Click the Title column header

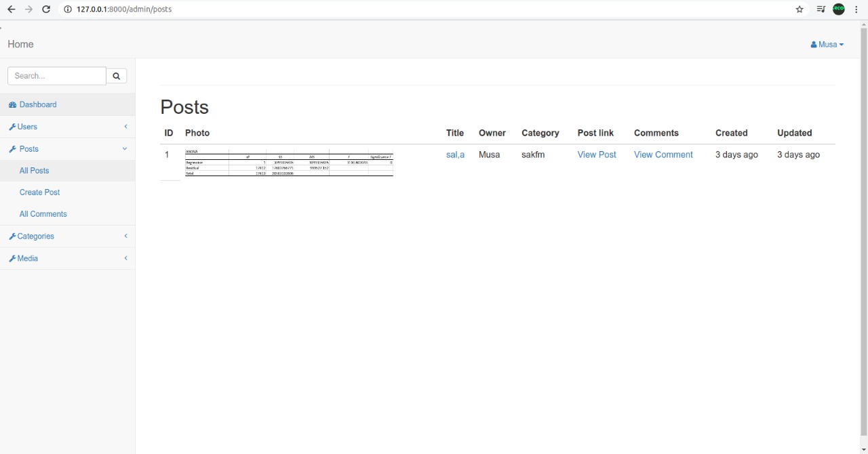click(455, 133)
